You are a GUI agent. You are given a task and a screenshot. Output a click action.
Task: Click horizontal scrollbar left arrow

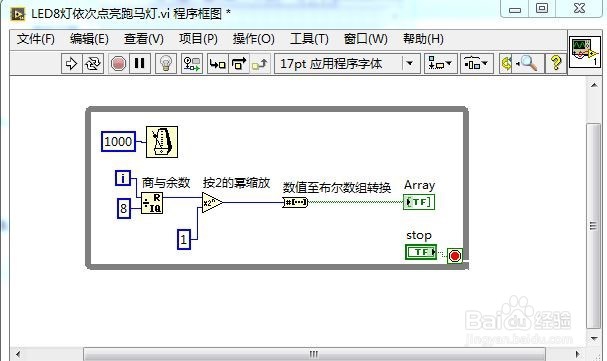18,354
